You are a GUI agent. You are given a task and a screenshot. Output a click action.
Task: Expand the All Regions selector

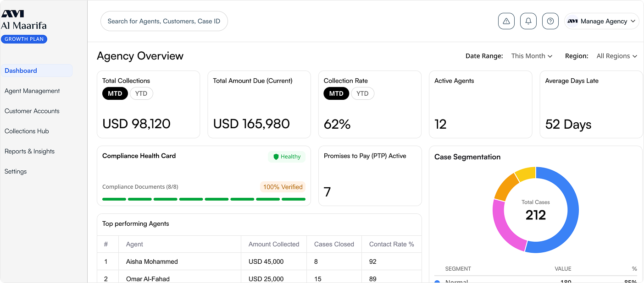tap(616, 56)
